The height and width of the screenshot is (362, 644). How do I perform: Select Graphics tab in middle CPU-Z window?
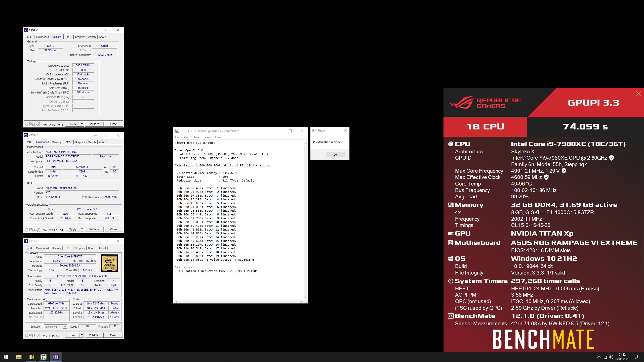[x=80, y=142]
